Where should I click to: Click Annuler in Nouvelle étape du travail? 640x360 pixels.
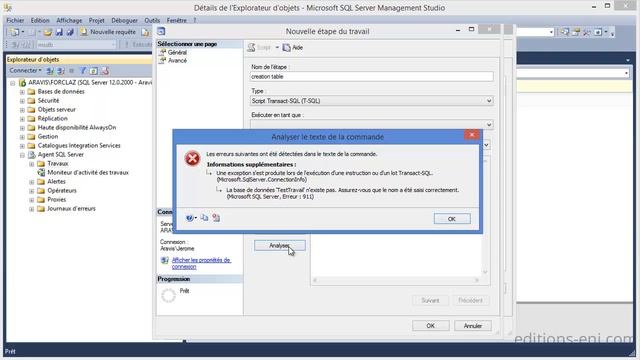pos(473,326)
